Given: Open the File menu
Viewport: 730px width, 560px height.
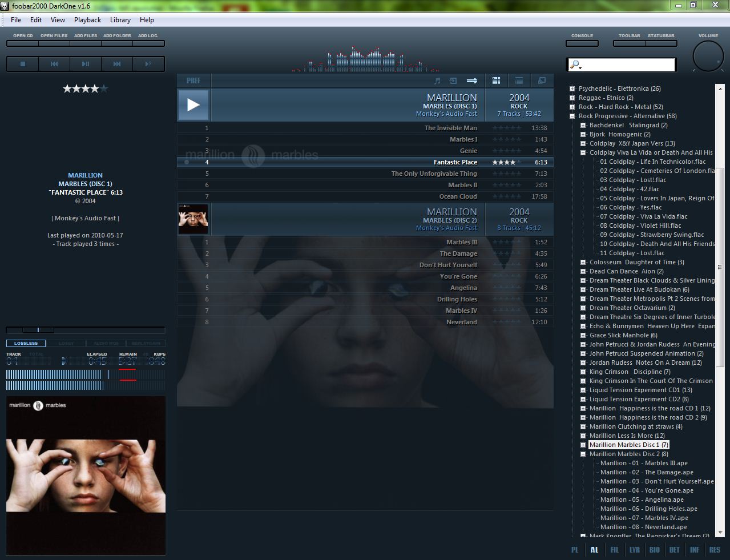Looking at the screenshot, I should pos(16,20).
